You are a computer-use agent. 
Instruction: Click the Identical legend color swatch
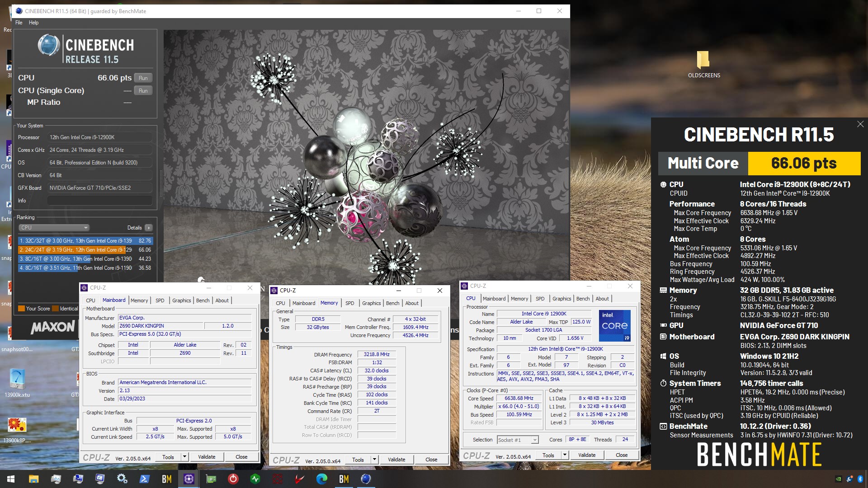pos(56,309)
